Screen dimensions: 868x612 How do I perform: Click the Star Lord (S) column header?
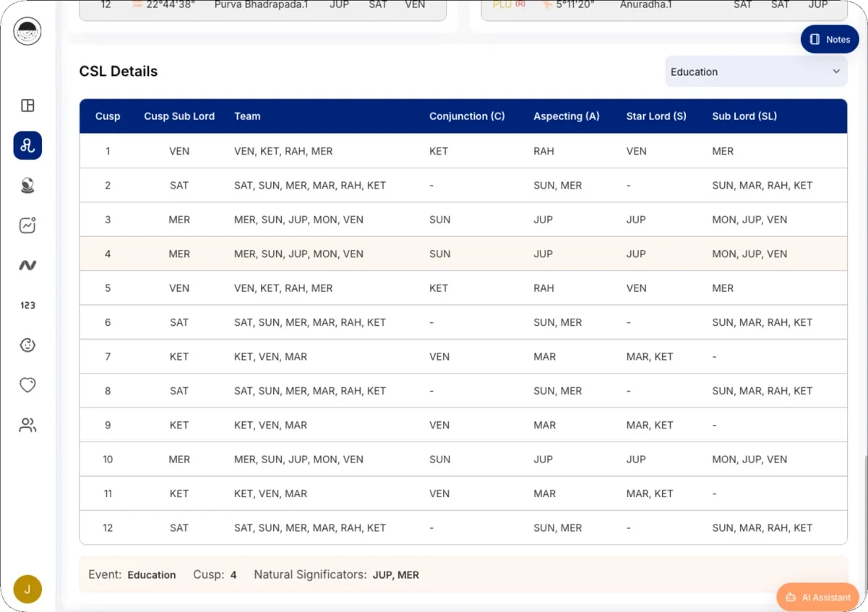click(656, 116)
